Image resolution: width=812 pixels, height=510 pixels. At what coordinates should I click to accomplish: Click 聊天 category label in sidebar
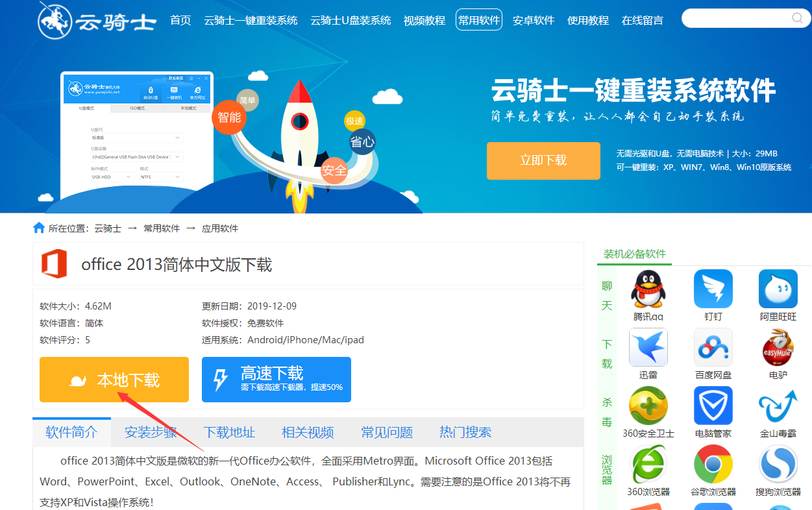tap(607, 295)
